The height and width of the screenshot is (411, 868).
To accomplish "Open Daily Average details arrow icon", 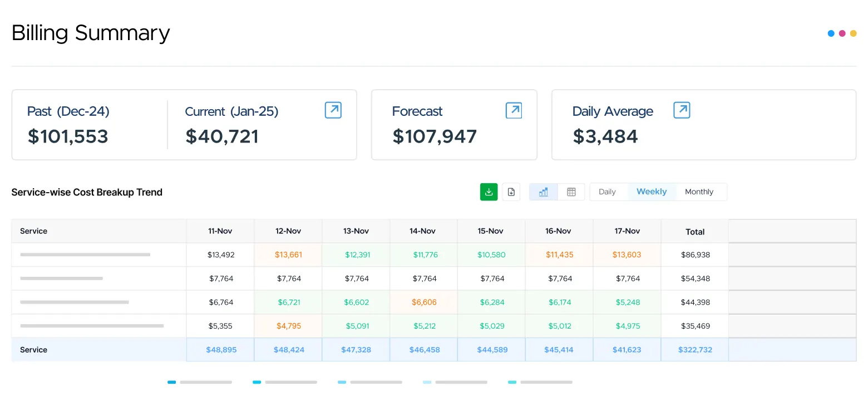I will (682, 110).
